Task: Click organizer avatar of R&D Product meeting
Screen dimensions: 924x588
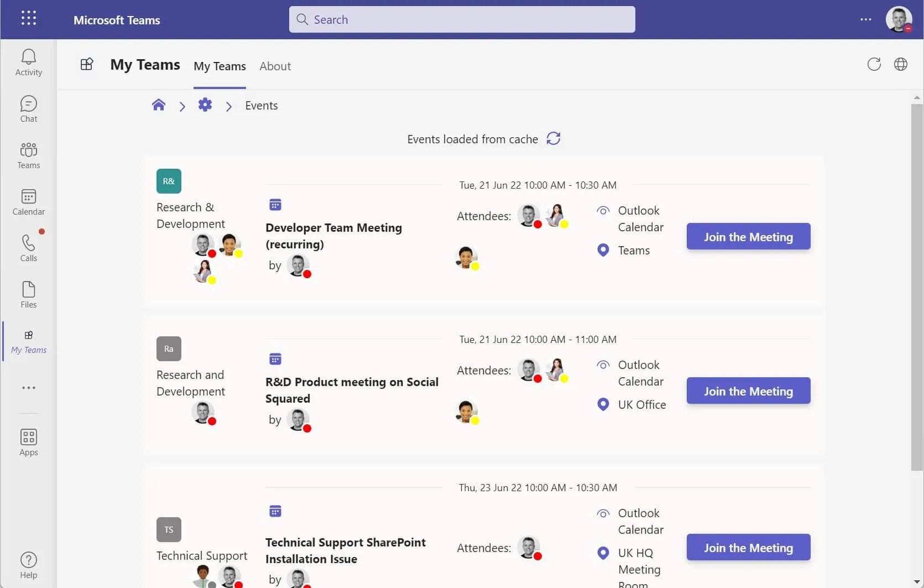Action: (299, 420)
